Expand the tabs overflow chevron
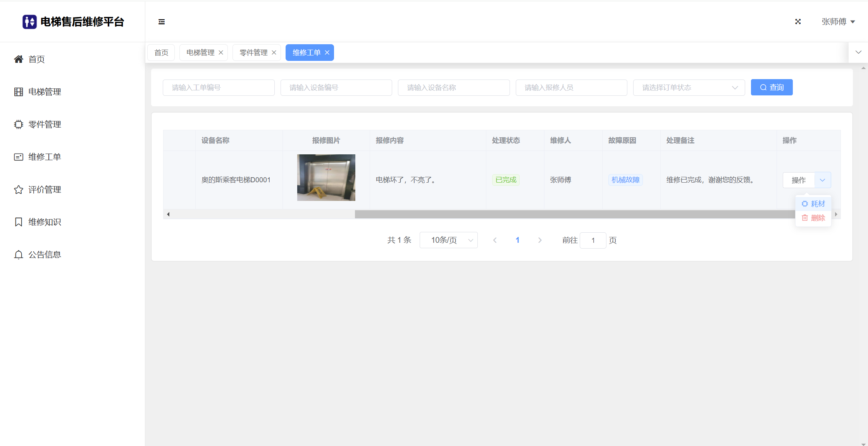Viewport: 868px width, 446px height. point(858,52)
